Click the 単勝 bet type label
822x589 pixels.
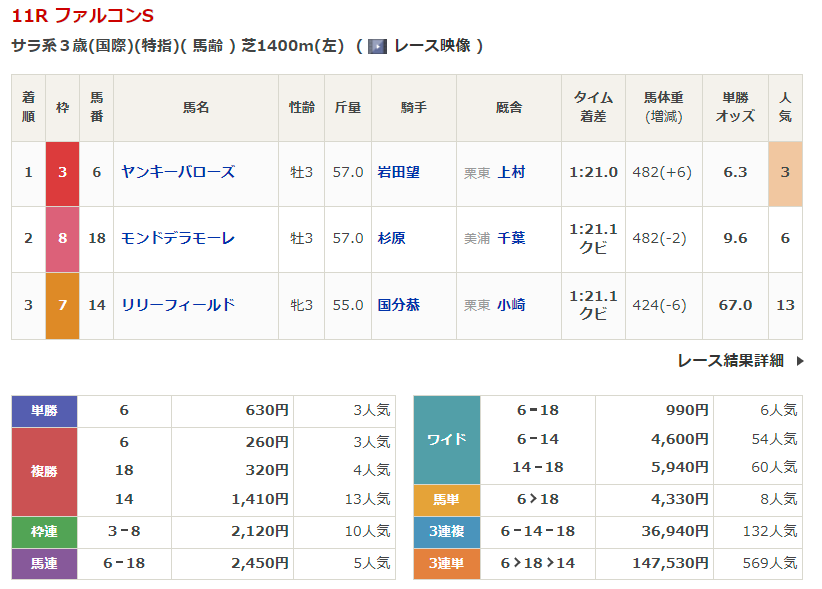pos(45,411)
